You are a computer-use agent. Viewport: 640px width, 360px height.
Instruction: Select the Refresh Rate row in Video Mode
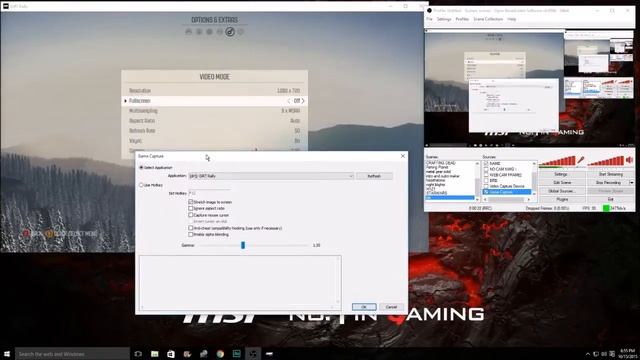point(215,131)
